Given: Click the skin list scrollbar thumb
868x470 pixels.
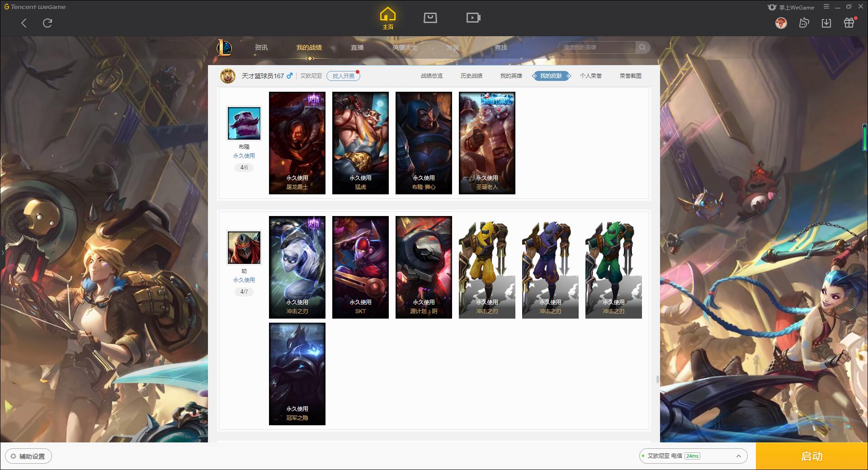Looking at the screenshot, I should (x=658, y=379).
